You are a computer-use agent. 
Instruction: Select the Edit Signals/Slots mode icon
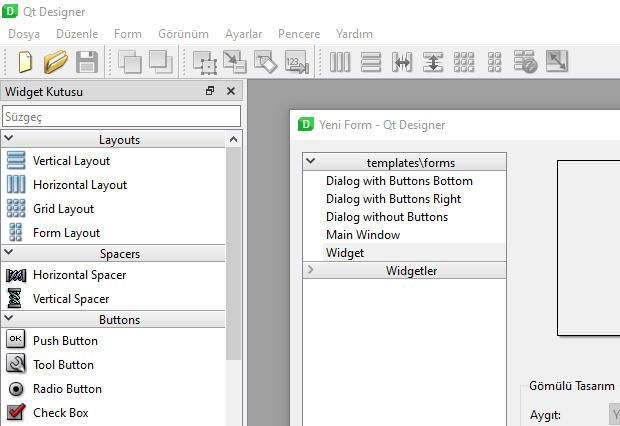click(x=235, y=62)
